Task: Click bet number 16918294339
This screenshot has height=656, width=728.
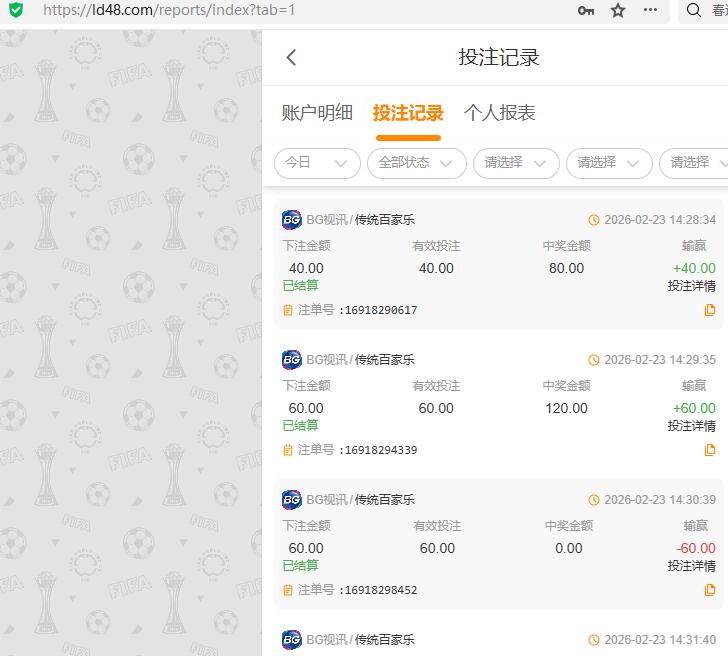Action: 381,450
